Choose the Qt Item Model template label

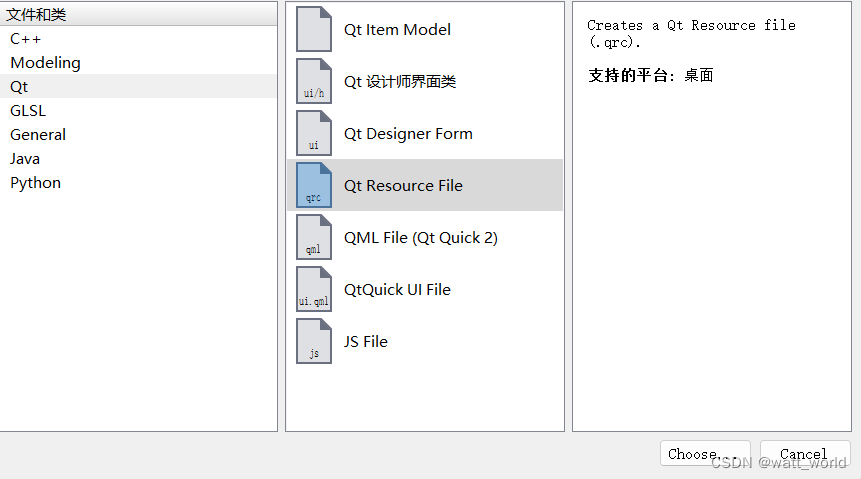tap(397, 30)
